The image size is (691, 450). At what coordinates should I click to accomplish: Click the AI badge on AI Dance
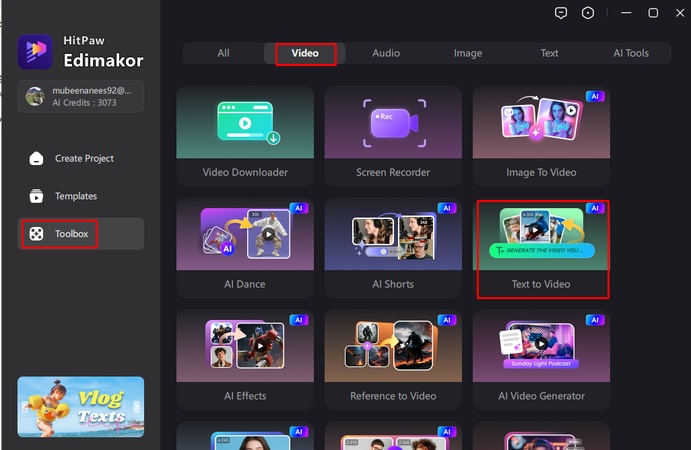click(x=299, y=208)
